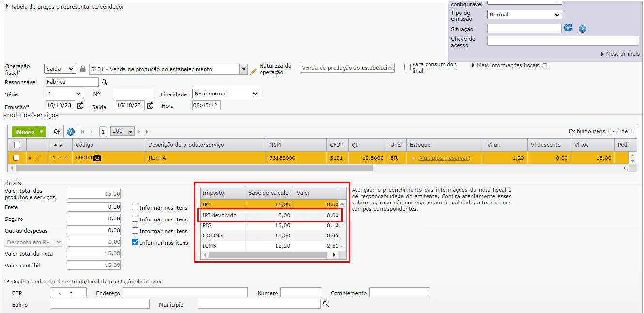Open the Tipo de emissão dropdown
644x313 pixels.
524,15
